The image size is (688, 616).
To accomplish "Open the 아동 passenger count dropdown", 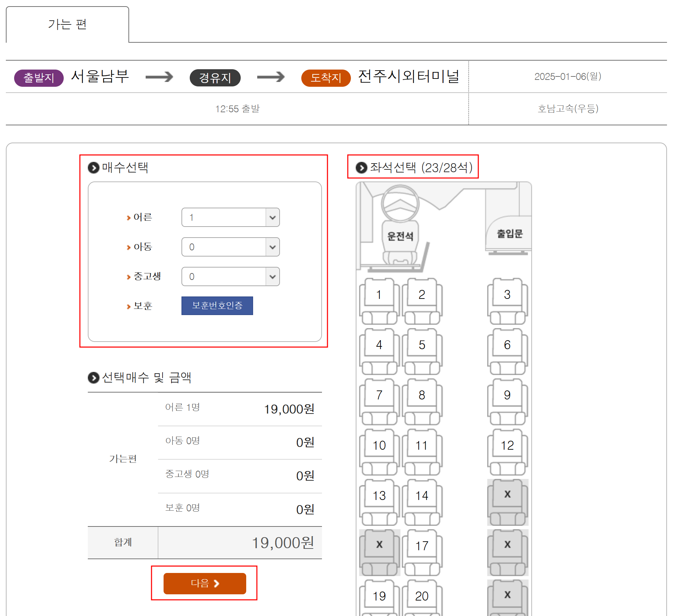I will tap(230, 247).
